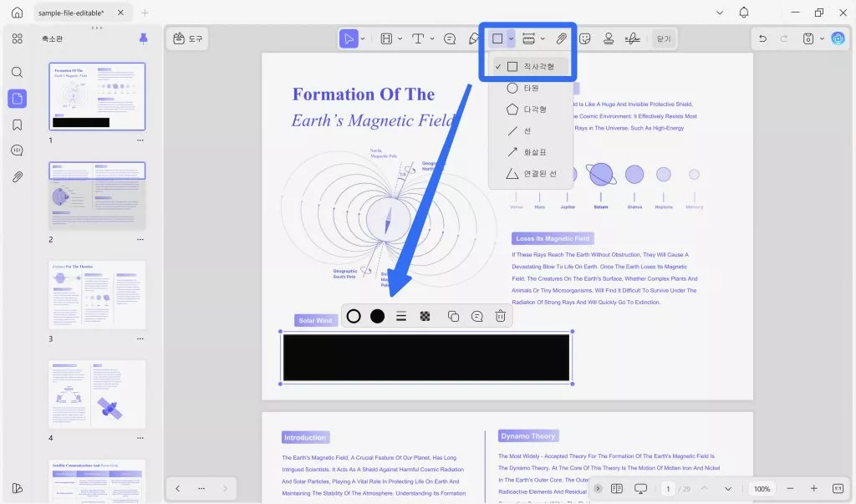Open the home screen icon
This screenshot has height=504, width=856.
click(18, 13)
